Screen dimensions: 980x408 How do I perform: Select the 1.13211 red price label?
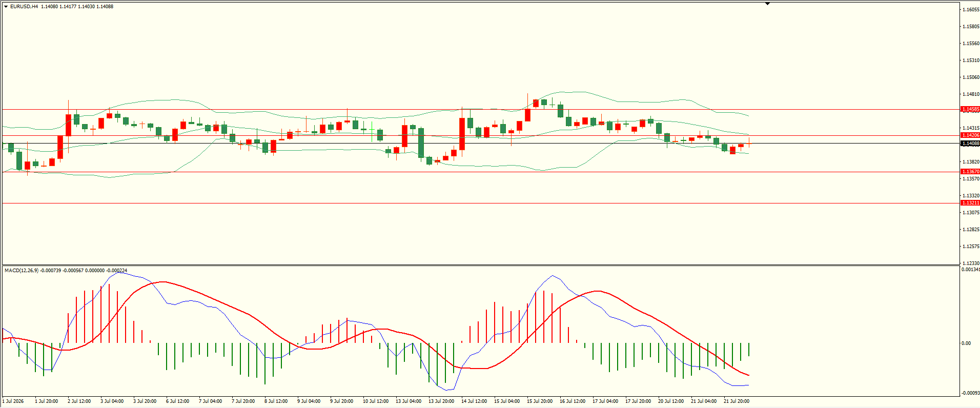coord(970,203)
